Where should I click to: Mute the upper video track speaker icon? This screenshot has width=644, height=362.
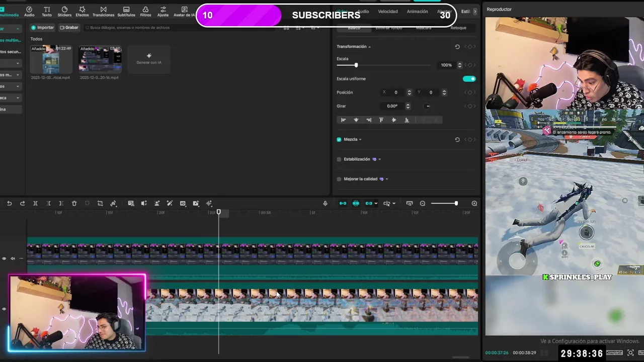[13, 258]
